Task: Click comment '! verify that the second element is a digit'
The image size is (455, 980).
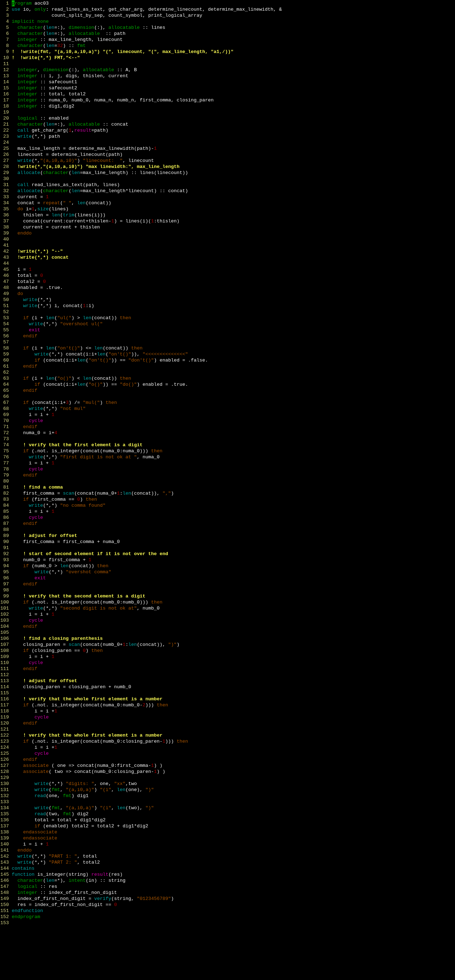Action: point(84,596)
